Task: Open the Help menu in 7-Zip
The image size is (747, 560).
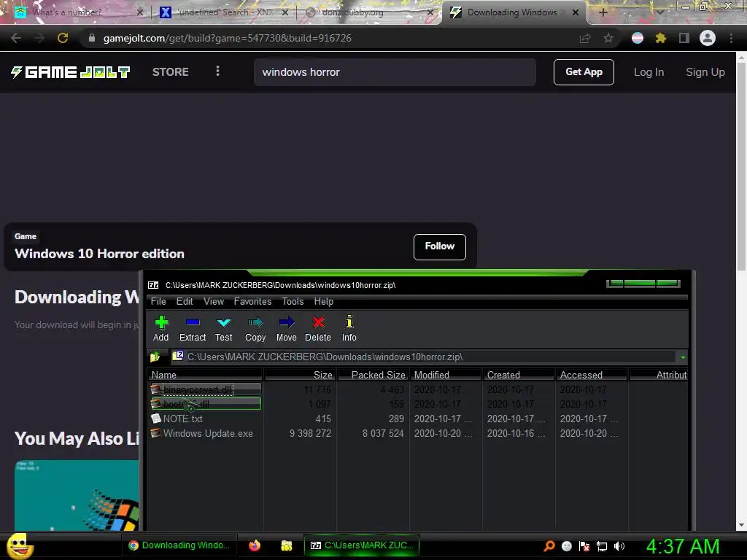Action: 323,301
